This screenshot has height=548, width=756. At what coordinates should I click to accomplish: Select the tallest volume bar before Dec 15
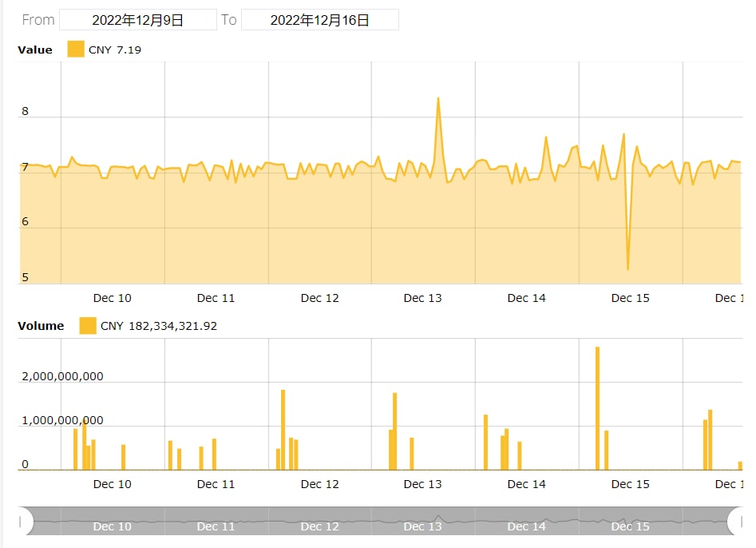pyautogui.click(x=597, y=407)
